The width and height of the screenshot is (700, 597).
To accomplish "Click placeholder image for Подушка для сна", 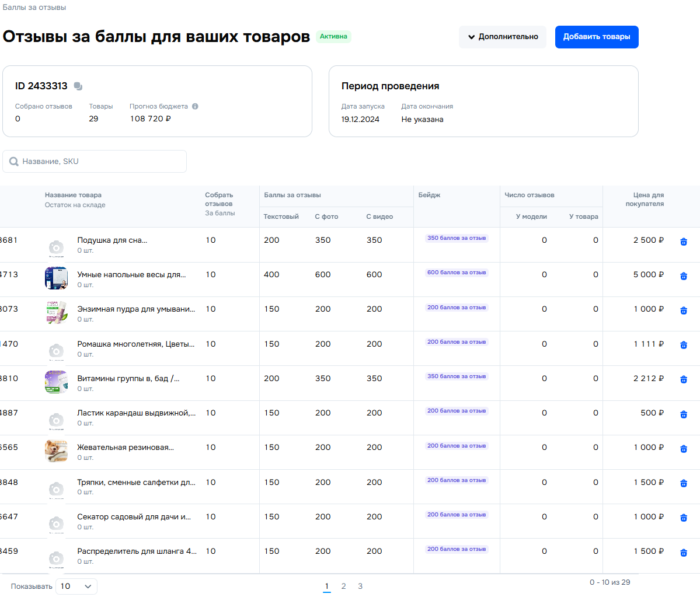I will click(x=56, y=247).
